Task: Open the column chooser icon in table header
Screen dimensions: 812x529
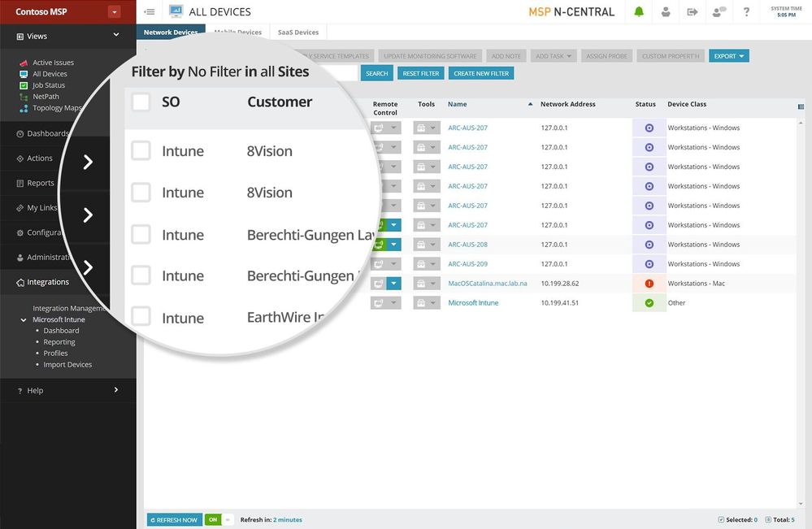Action: (801, 106)
